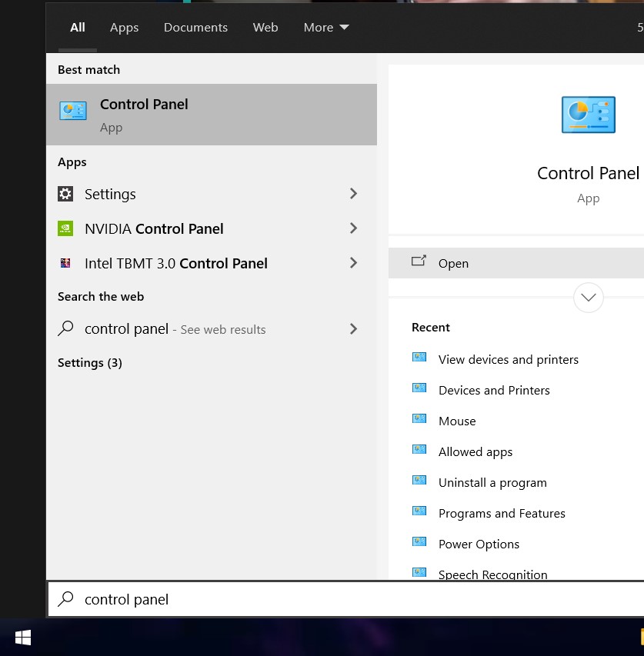Open recent item Mouse
644x656 pixels.
tap(457, 421)
